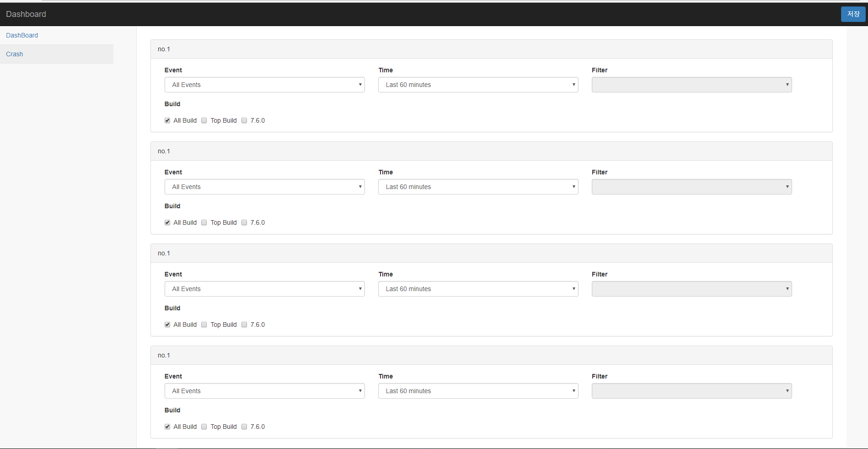Click the Dashboard title in the header

26,14
